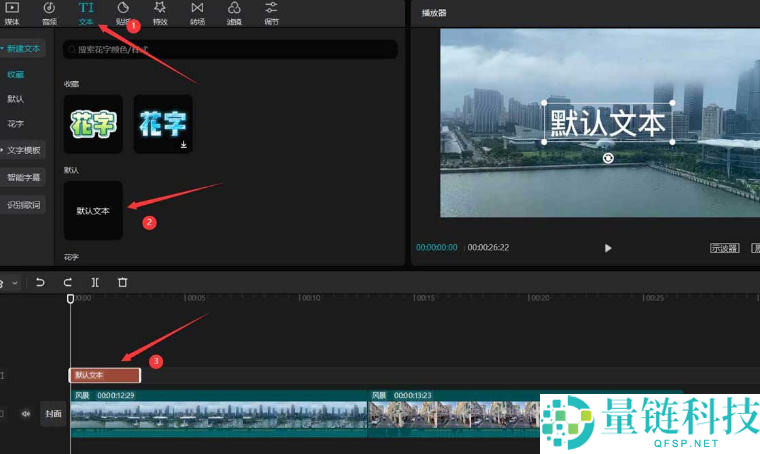Open the 转场 (Transitions) bowtie icon

pos(197,12)
